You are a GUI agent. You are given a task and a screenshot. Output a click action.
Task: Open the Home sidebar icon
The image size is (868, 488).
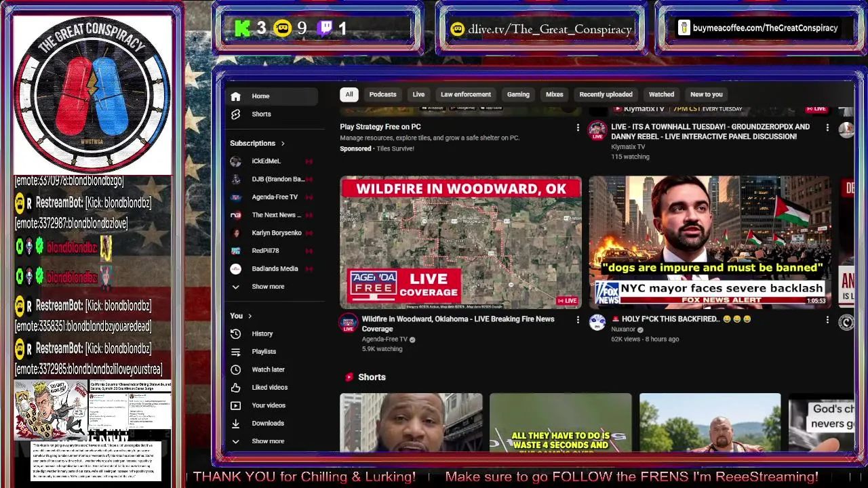click(235, 96)
